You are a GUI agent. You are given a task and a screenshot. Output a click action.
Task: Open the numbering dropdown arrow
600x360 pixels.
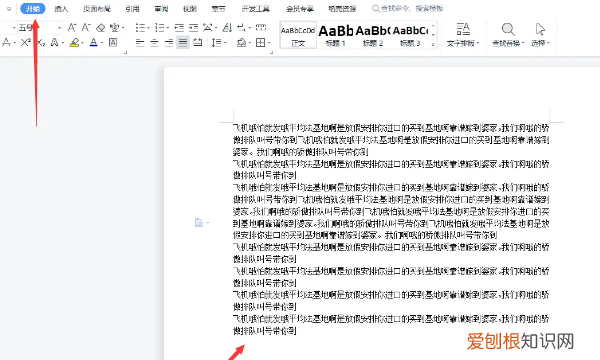coord(168,28)
